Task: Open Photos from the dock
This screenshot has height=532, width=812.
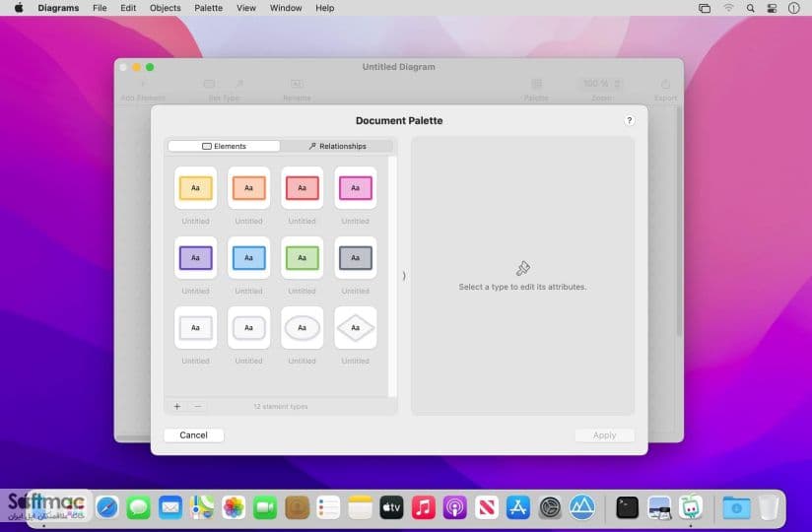Action: [234, 507]
